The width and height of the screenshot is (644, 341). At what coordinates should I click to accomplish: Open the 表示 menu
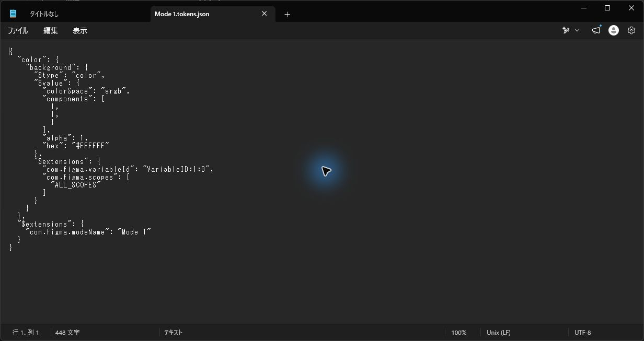pos(80,31)
